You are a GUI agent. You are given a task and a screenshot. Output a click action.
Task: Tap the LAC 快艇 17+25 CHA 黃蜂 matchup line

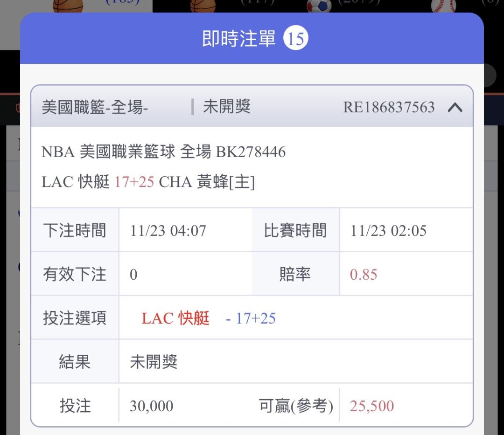tap(148, 182)
